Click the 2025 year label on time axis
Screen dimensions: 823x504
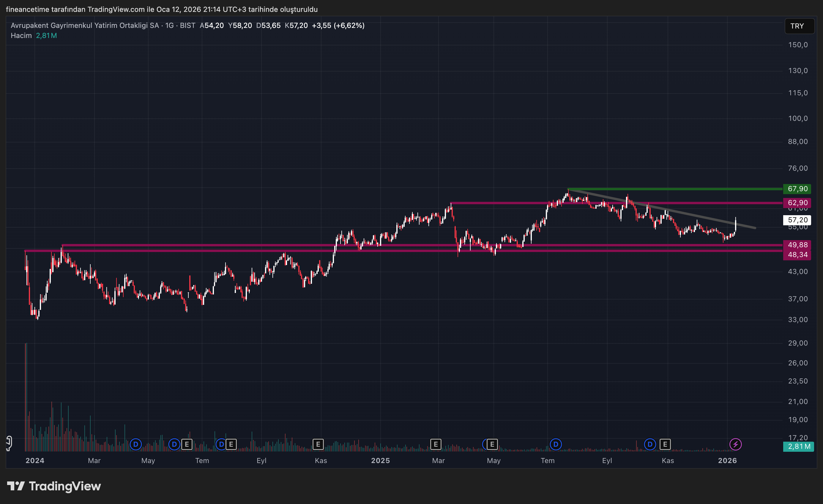pos(380,461)
